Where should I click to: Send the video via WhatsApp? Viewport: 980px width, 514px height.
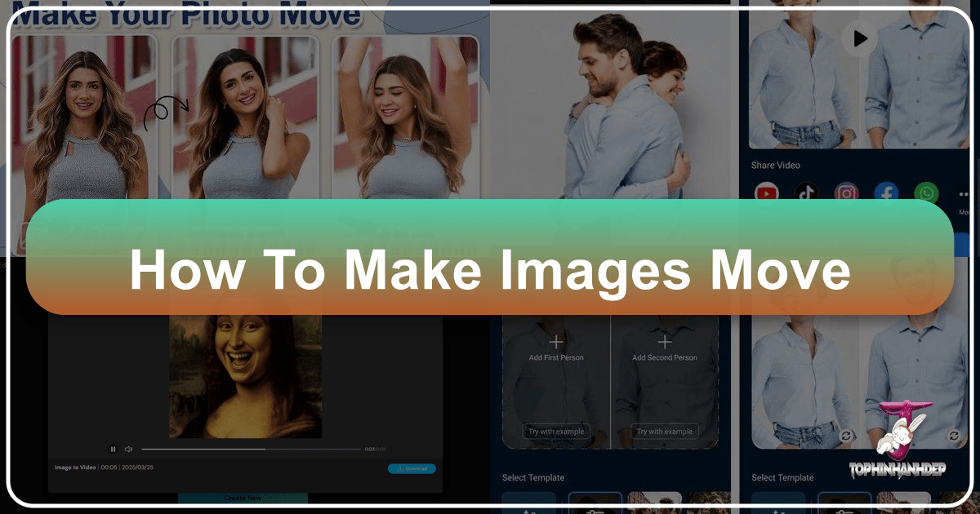tap(926, 191)
